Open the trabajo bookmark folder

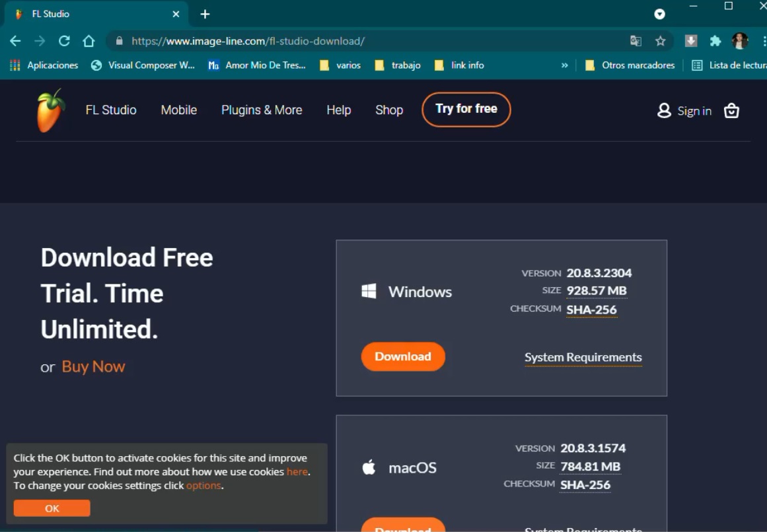(x=397, y=65)
